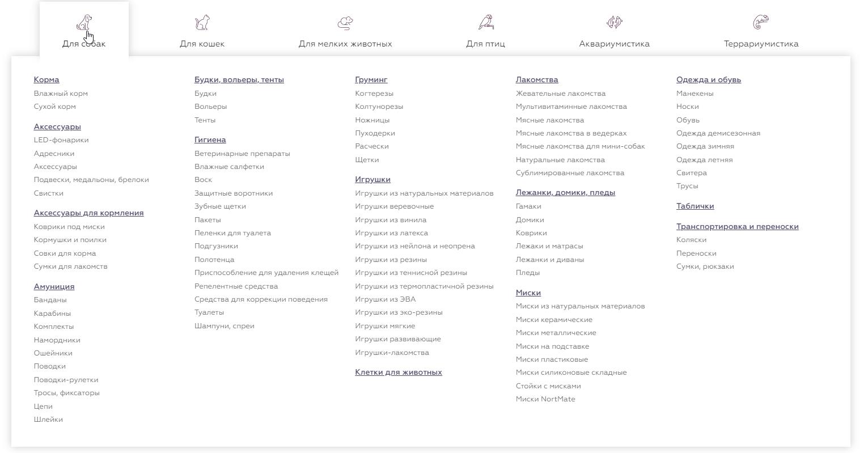Click Миски керамические link

554,320
